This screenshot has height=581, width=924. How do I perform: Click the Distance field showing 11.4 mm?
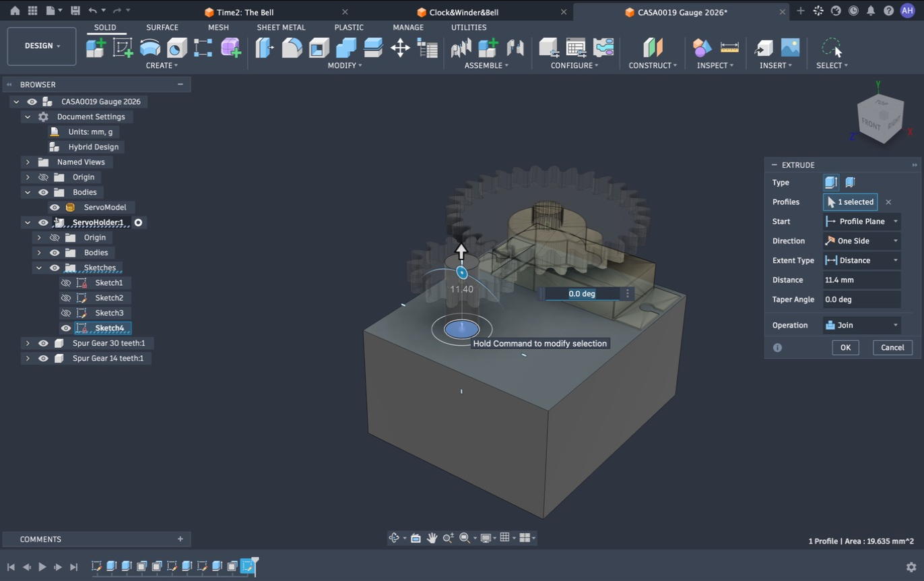point(861,280)
